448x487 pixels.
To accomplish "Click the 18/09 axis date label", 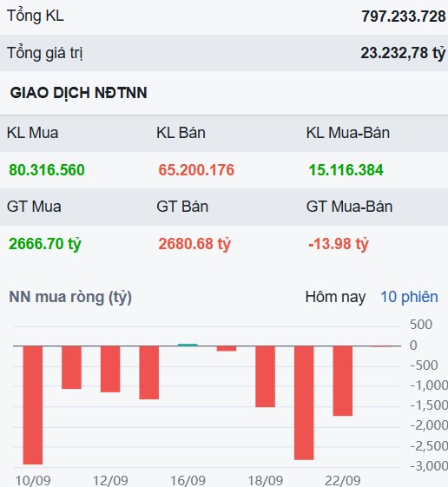I will click(x=266, y=481).
